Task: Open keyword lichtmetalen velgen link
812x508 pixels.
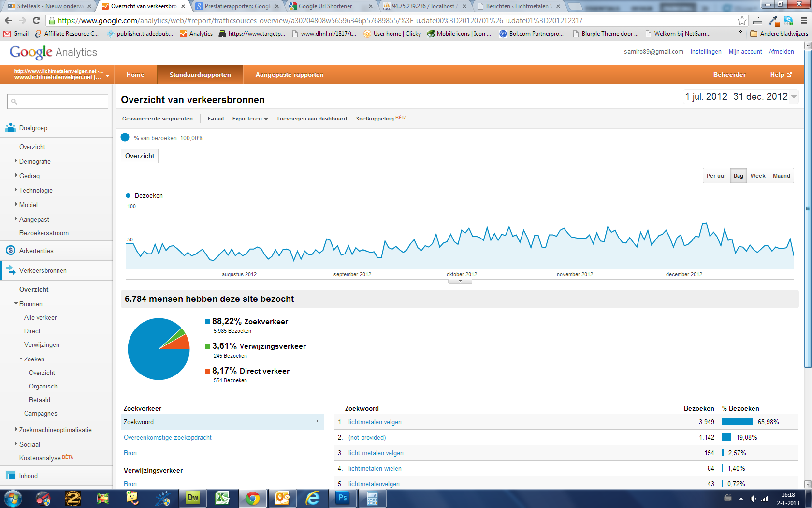Action: (x=375, y=422)
